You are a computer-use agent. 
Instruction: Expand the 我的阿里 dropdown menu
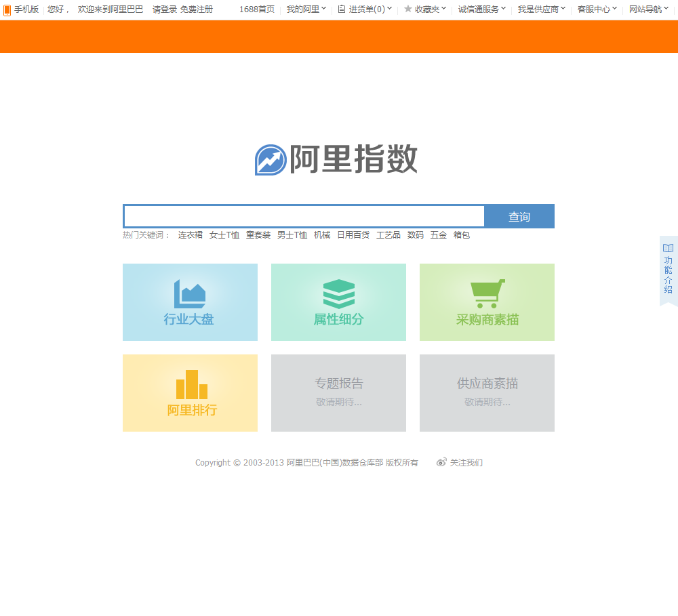306,9
